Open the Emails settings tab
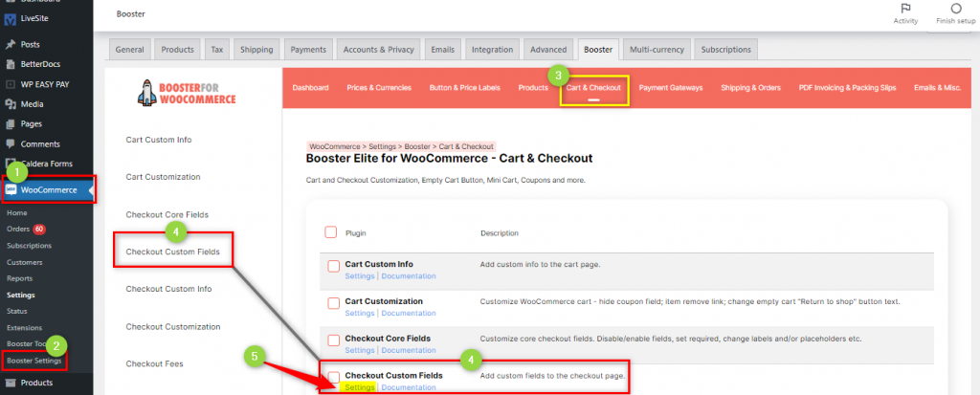This screenshot has width=980, height=395. click(442, 50)
